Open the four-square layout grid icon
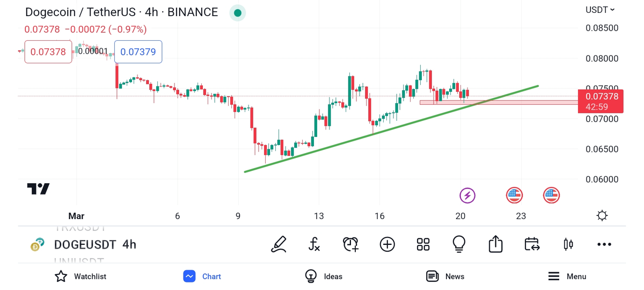This screenshot has width=644, height=290. pyautogui.click(x=423, y=244)
